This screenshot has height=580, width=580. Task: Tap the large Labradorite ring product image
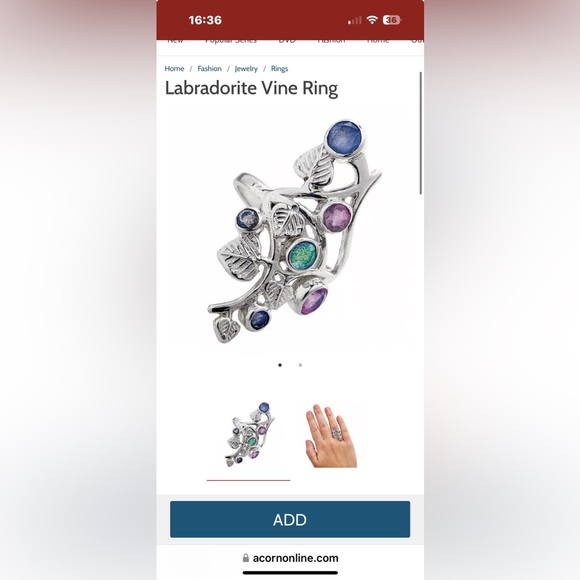pos(295,231)
